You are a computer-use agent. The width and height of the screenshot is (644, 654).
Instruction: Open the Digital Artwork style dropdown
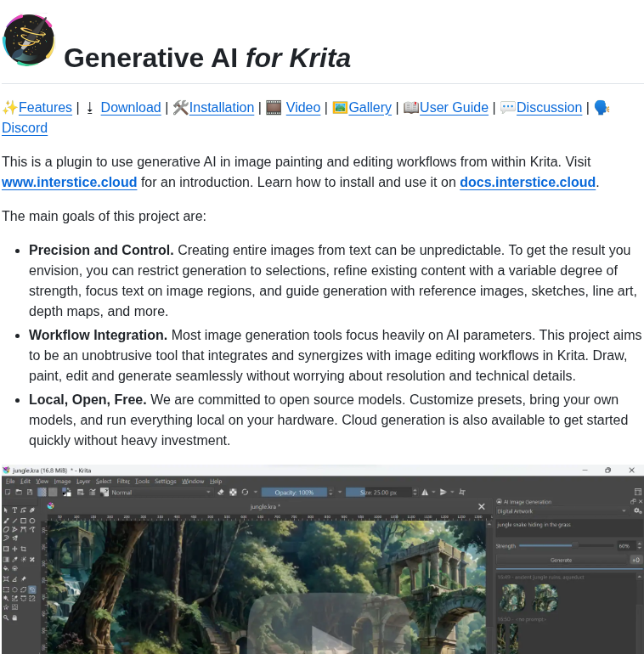tap(562, 511)
